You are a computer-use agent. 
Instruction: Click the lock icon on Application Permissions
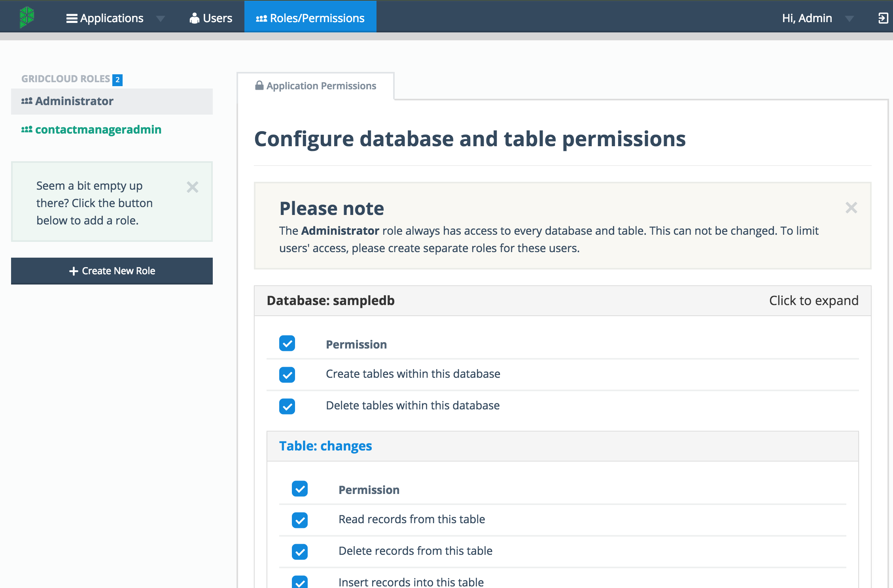point(259,85)
